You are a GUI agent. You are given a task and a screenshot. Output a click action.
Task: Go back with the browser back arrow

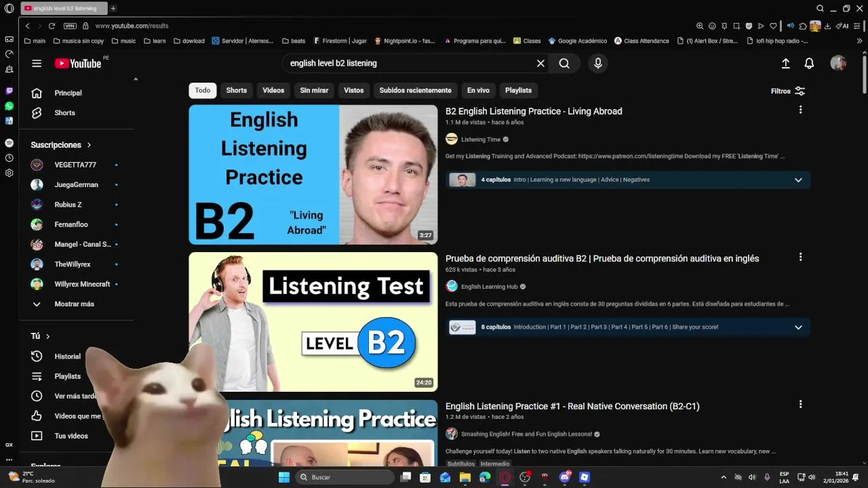coord(27,26)
